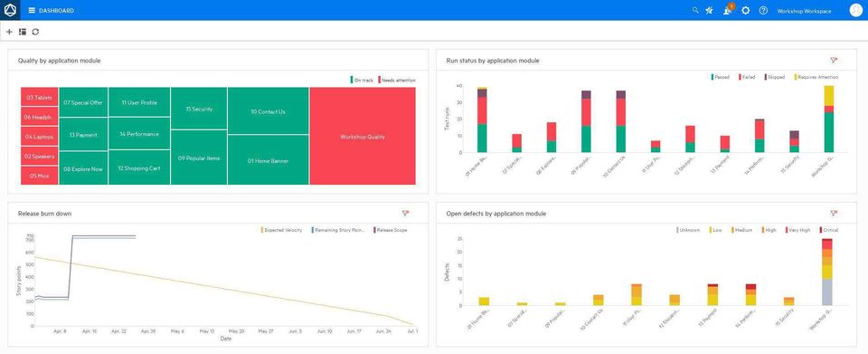Select the 07 Special Offer treemap tile
The image size is (868, 354).
(x=83, y=102)
